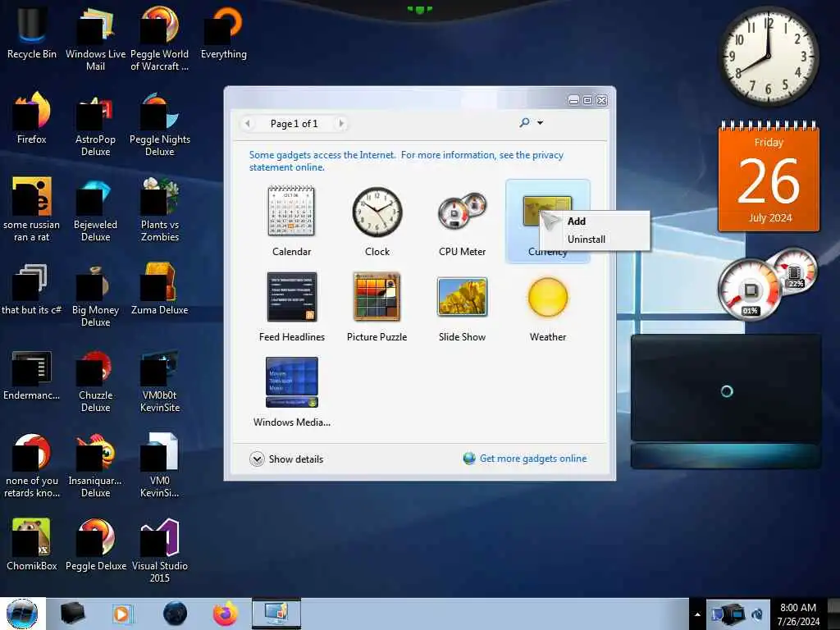Select the 'some russian ran a rat' icon
Screen dimensions: 840x630
tap(32, 209)
